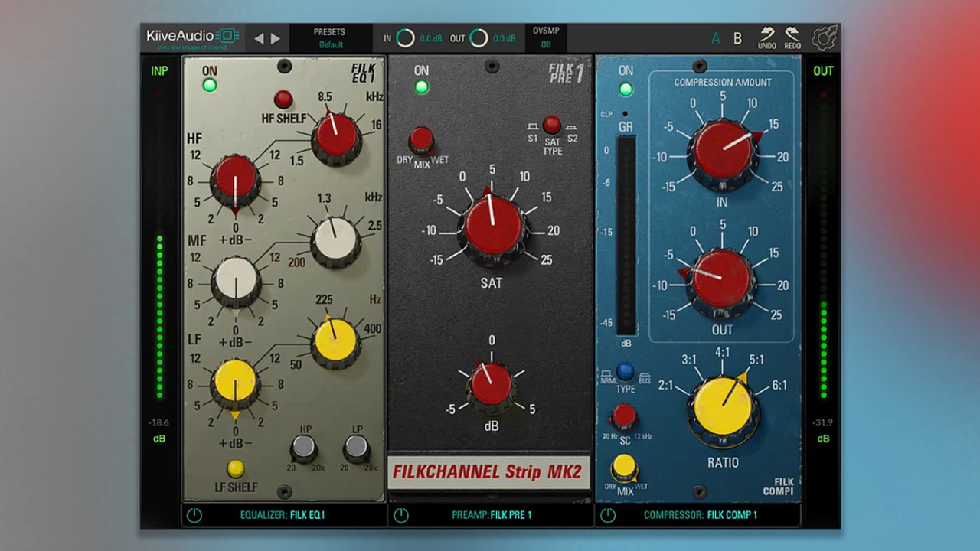Click the Redo arrow icon
This screenshot has width=980, height=551.
pyautogui.click(x=792, y=34)
